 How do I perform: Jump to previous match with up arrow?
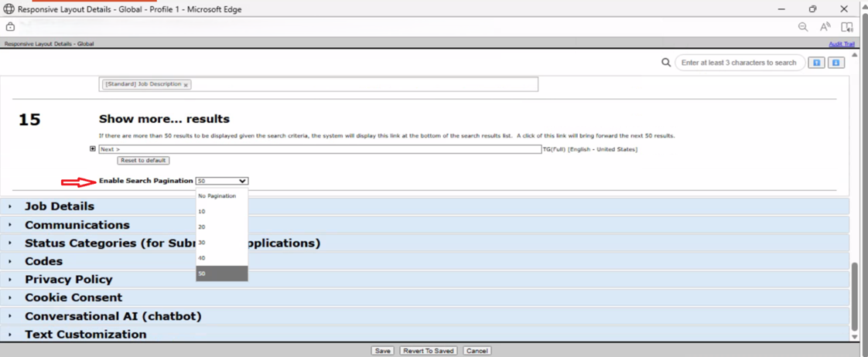tap(816, 63)
